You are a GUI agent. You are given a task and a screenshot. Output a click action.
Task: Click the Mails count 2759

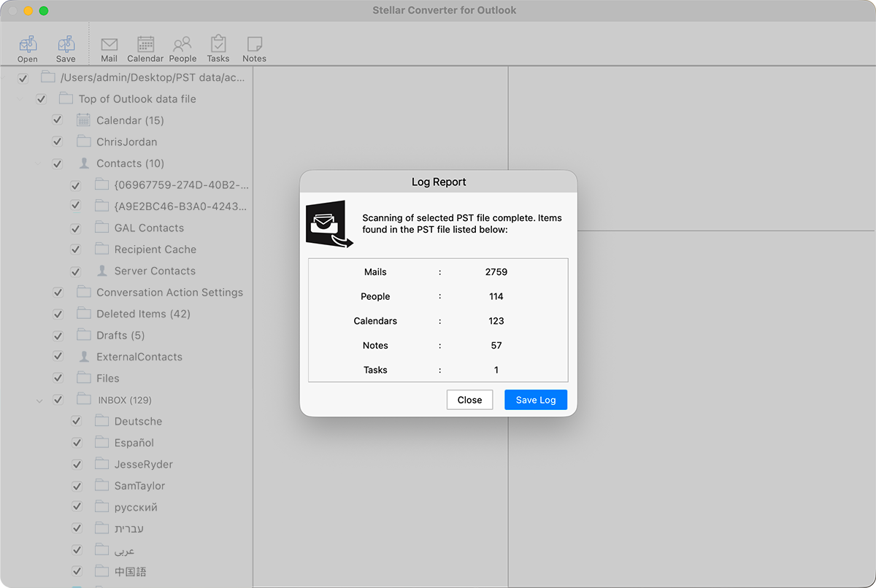(496, 272)
